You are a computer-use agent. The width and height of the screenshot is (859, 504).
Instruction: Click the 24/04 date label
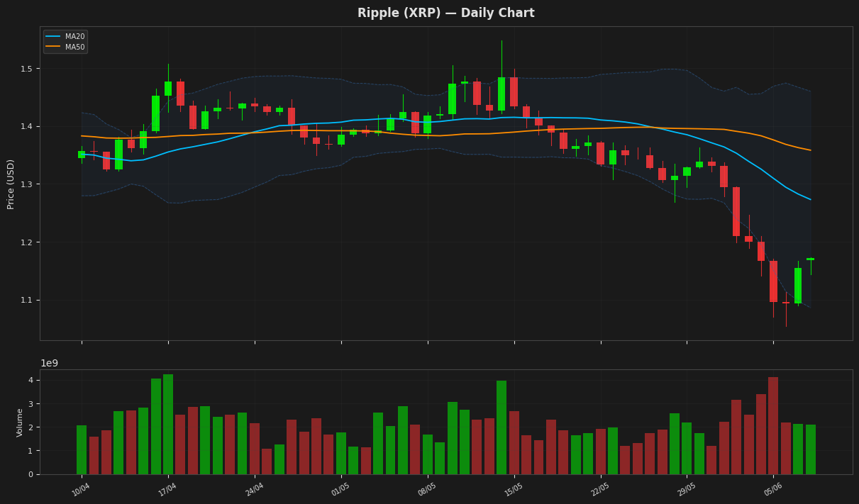(x=254, y=488)
